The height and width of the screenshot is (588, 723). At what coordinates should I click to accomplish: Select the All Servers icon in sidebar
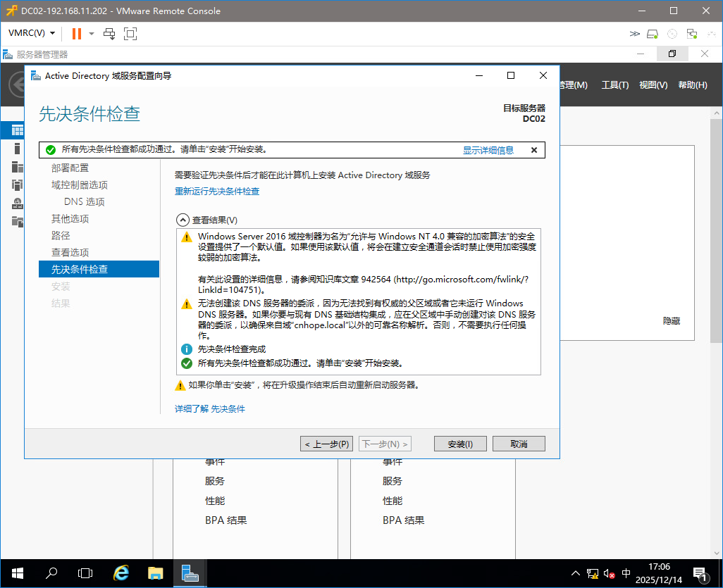(17, 166)
